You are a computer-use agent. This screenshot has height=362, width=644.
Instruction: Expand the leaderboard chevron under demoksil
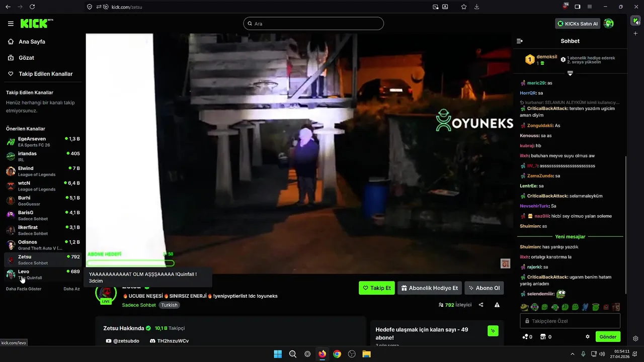(x=570, y=73)
